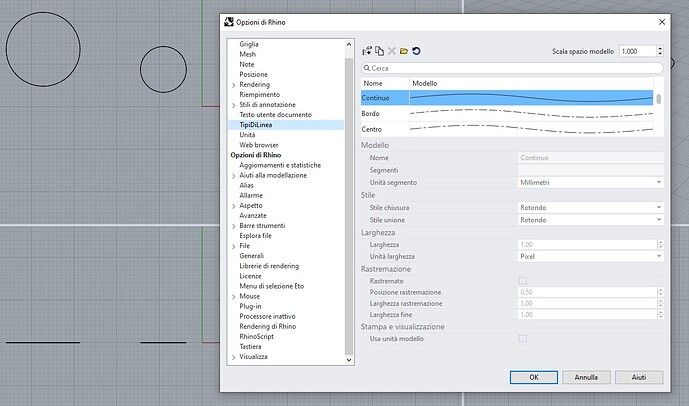Click the OK button
Viewport: 689px width, 406px height.
(534, 377)
